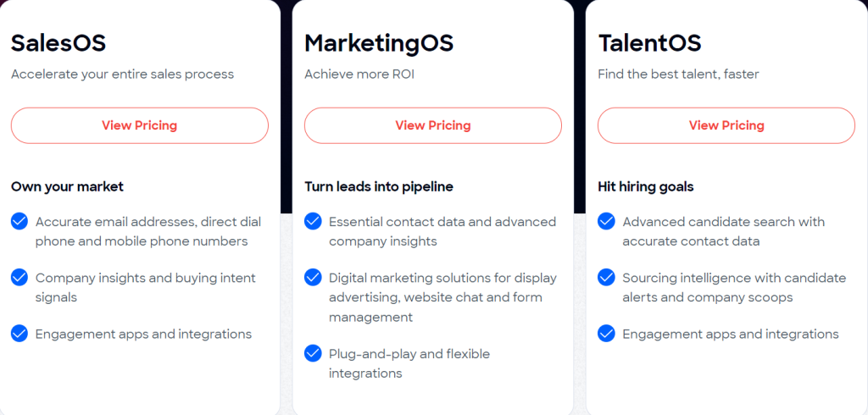Click checkmark beside Plug-and-play and flexible integrations

pyautogui.click(x=313, y=353)
